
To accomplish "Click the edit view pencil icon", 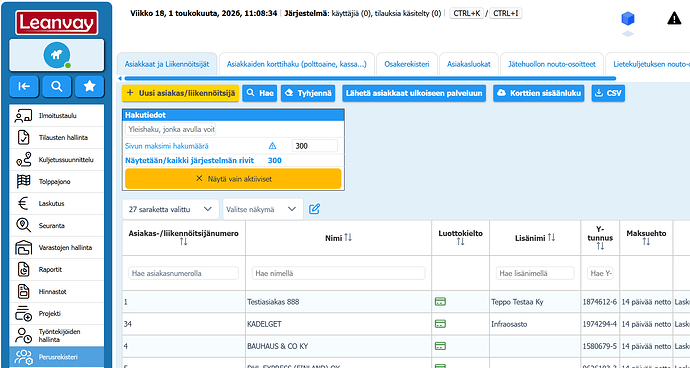I will [314, 209].
